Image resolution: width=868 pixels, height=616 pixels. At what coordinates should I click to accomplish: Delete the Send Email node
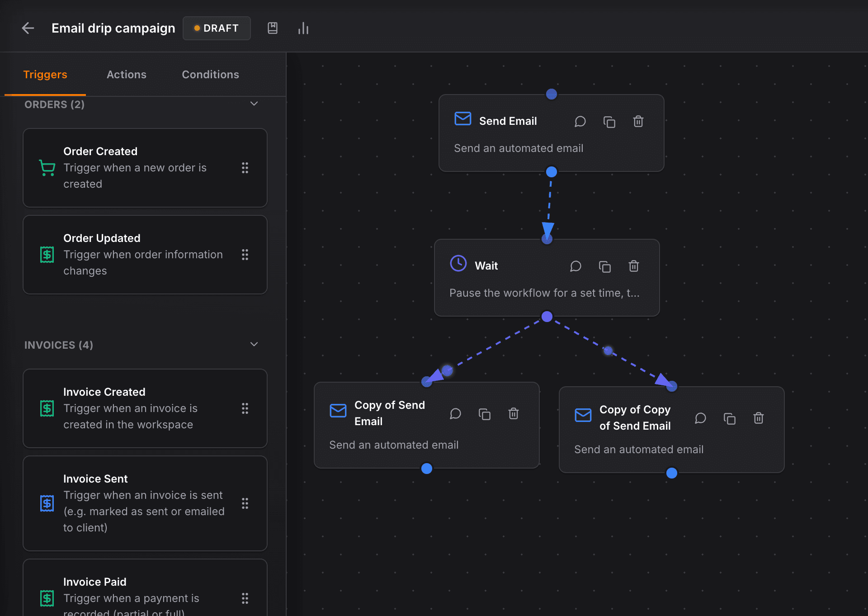click(x=638, y=121)
